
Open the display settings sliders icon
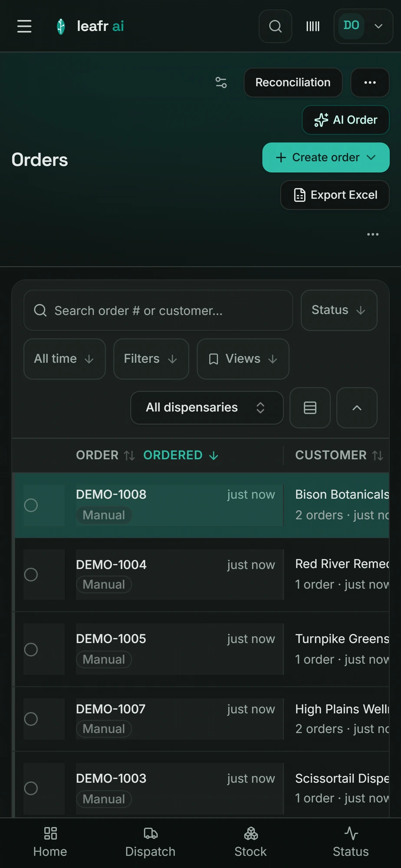click(221, 82)
